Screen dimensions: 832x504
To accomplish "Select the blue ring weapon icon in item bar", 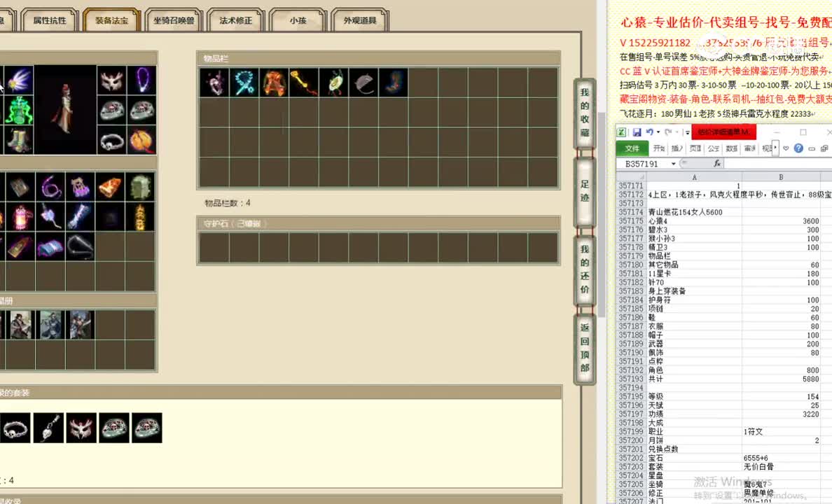I will point(245,83).
